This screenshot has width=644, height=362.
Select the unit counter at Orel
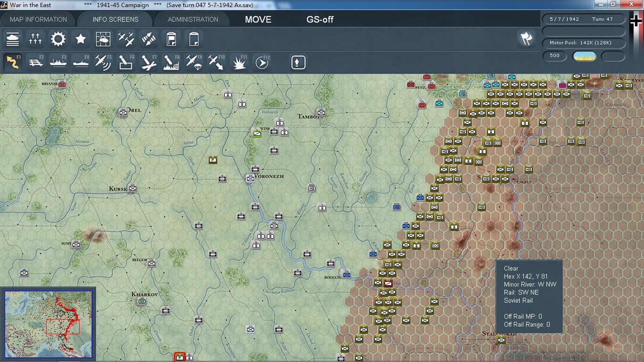(x=123, y=113)
